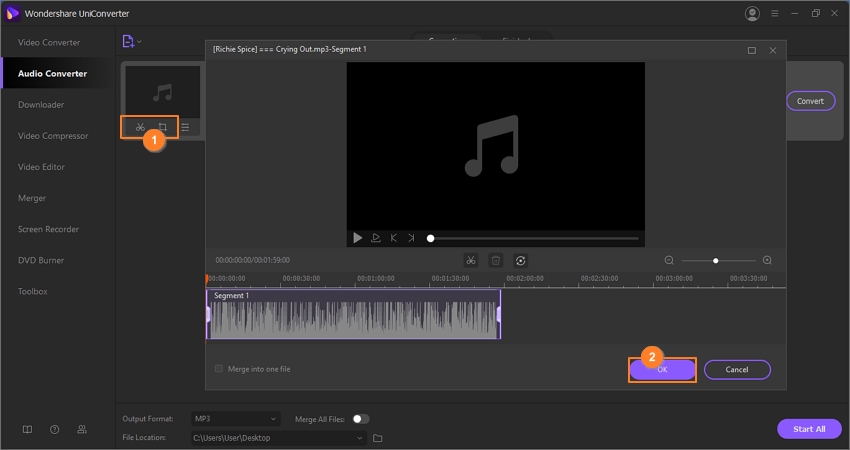Screen dimensions: 850x450
Task: Toggle Merge All Files switch
Action: point(360,419)
